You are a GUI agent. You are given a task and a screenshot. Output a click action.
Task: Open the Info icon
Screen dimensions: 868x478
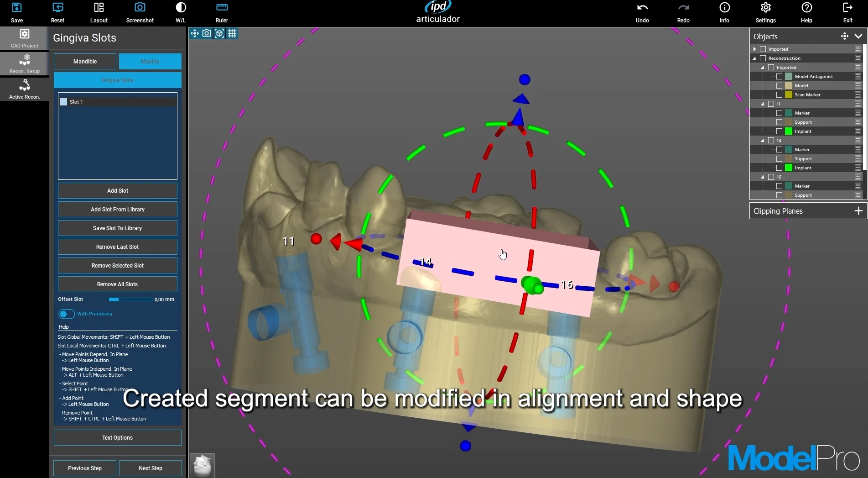pyautogui.click(x=724, y=8)
